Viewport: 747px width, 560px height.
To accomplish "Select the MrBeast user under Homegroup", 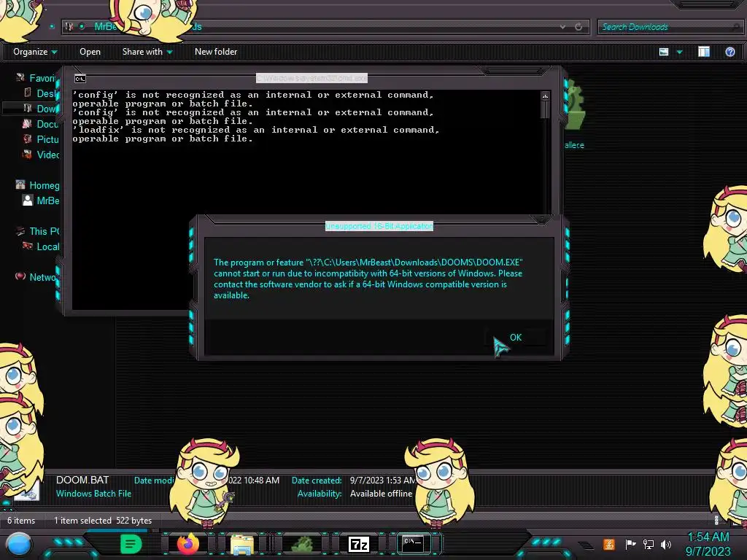I will click(x=41, y=200).
